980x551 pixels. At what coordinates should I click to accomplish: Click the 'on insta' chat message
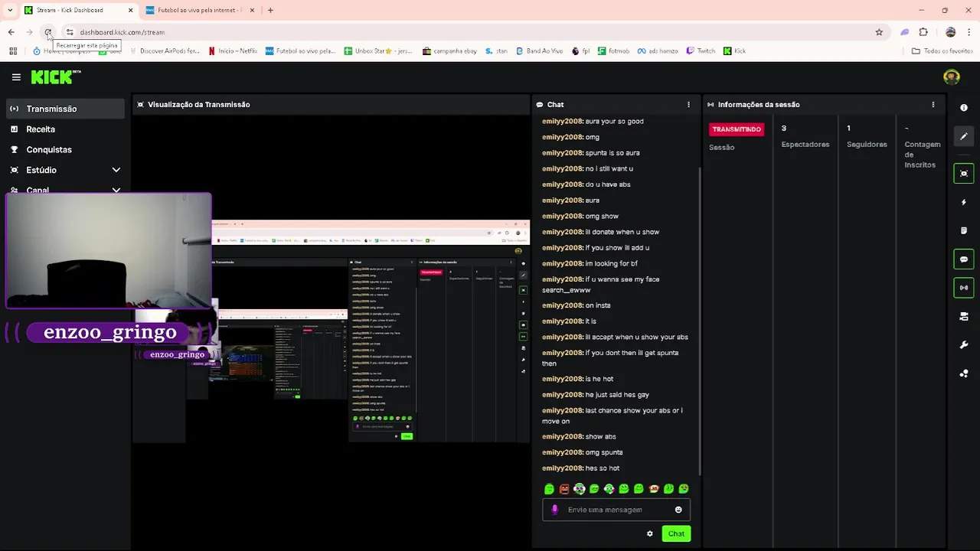pos(576,305)
